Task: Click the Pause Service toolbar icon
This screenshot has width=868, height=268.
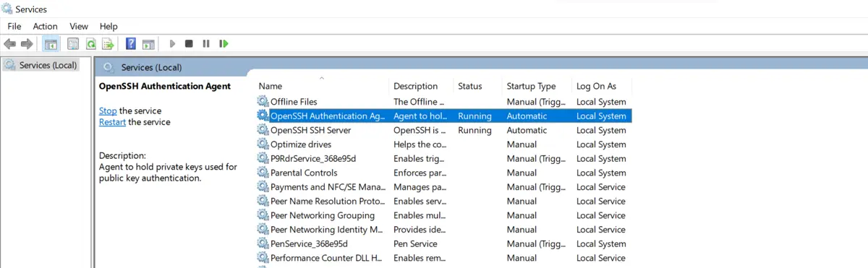Action: 206,44
